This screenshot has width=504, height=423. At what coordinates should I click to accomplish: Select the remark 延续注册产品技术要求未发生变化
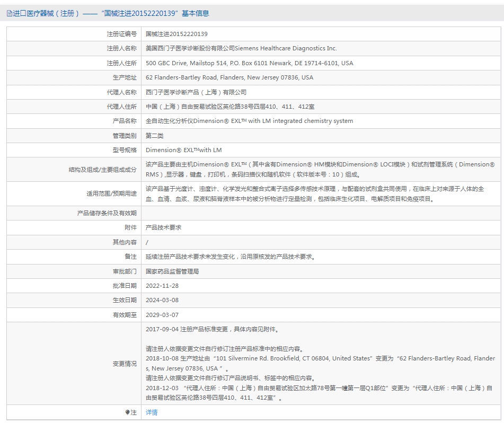pos(231,257)
